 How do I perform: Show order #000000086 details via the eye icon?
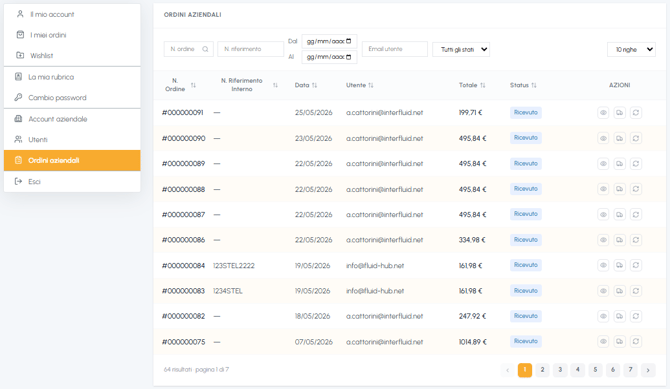(603, 240)
